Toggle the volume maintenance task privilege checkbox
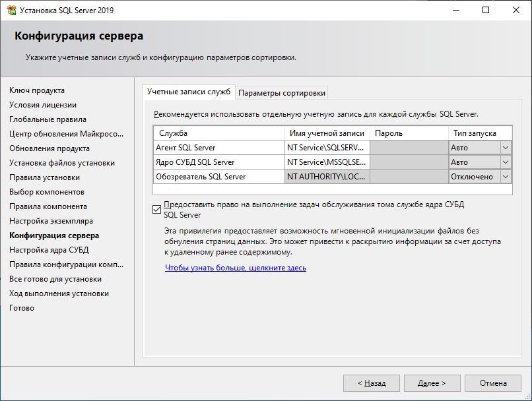The width and height of the screenshot is (532, 401). [156, 210]
